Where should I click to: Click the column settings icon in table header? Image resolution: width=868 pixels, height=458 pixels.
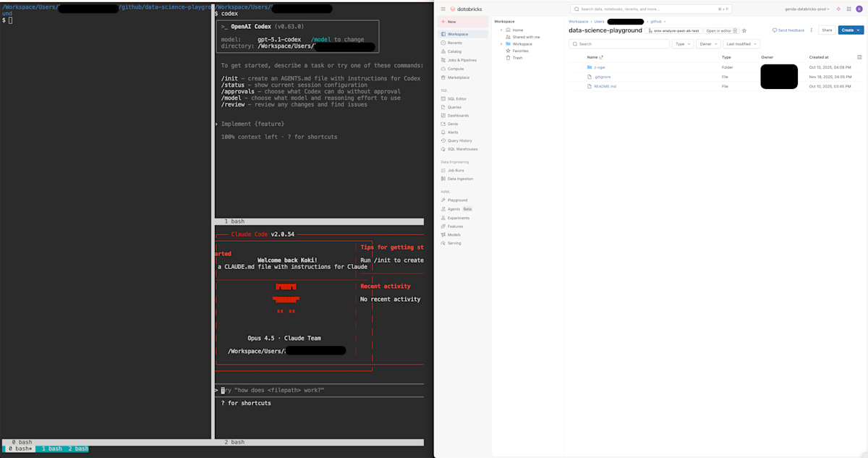[859, 56]
